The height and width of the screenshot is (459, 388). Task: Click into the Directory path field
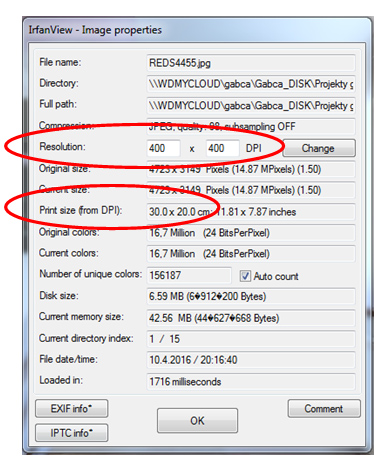coord(251,84)
